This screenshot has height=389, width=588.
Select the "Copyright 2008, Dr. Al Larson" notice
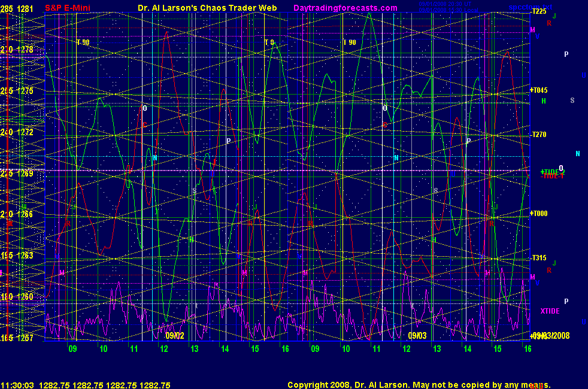coord(348,385)
